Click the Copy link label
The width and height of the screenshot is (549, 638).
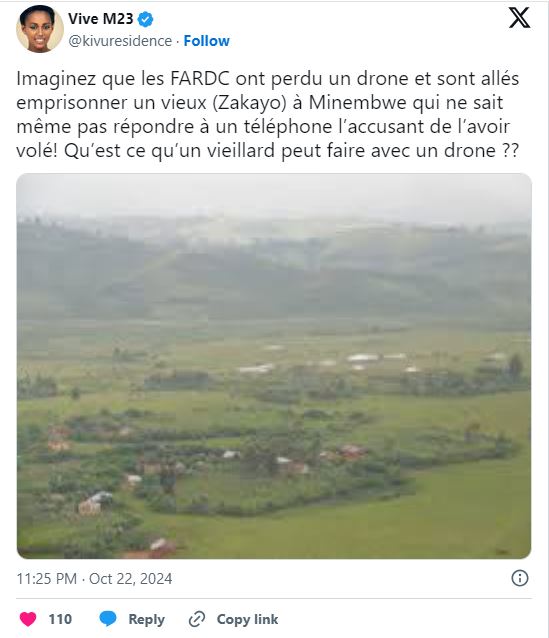click(247, 619)
